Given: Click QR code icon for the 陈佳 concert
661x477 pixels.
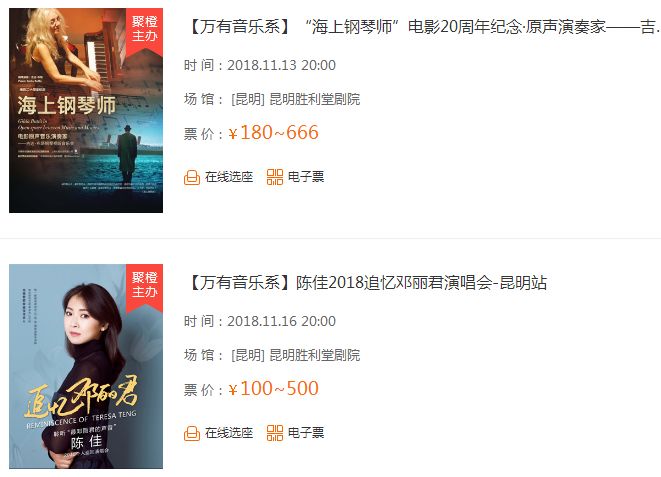Looking at the screenshot, I should point(275,433).
